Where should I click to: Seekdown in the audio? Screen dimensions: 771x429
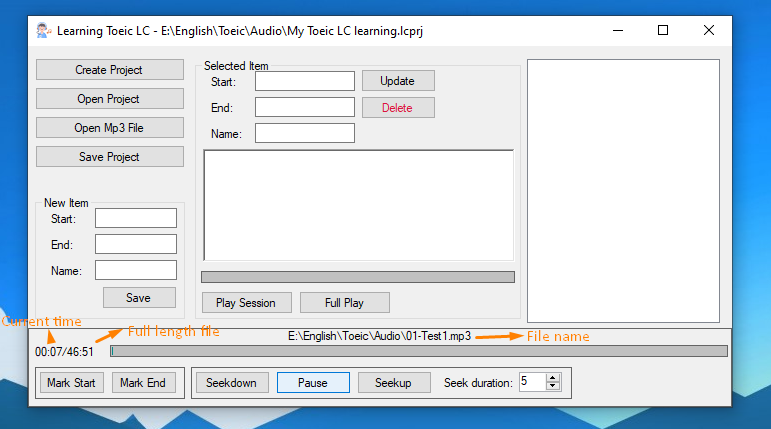(232, 383)
